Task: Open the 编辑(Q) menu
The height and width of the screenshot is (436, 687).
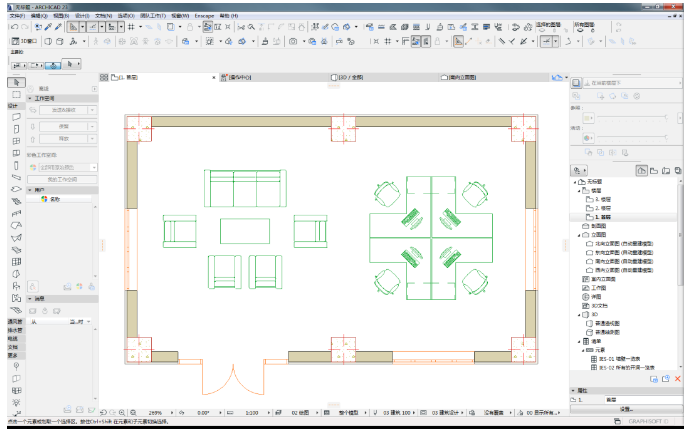Action: pos(39,16)
